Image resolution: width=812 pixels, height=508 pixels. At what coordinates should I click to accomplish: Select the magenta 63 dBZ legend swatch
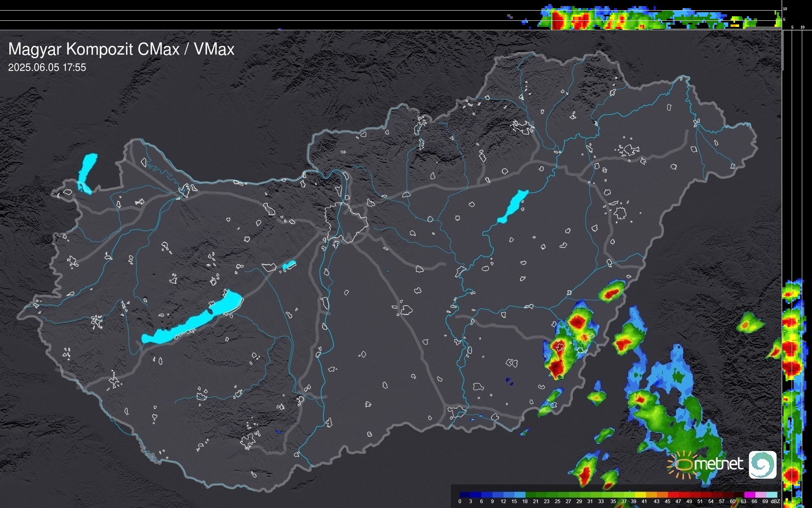tap(749, 495)
